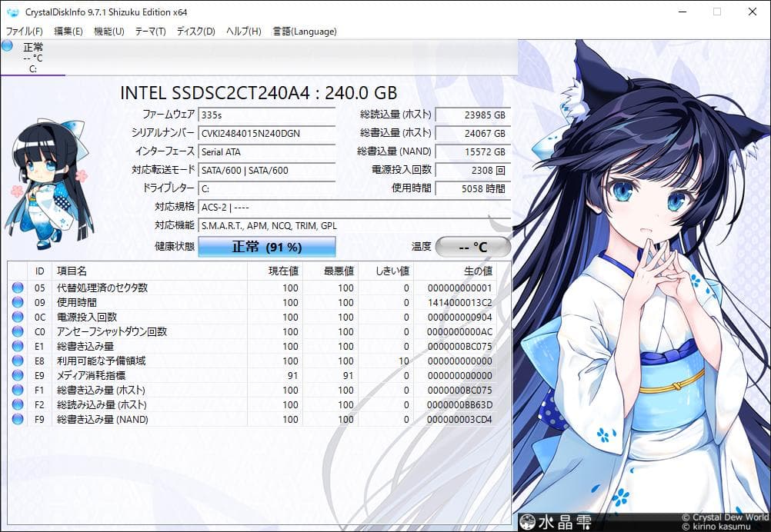Image resolution: width=771 pixels, height=532 pixels.
Task: Click the status icon beside C0 アンセーフシャットダウン回数
Action: pos(17,331)
